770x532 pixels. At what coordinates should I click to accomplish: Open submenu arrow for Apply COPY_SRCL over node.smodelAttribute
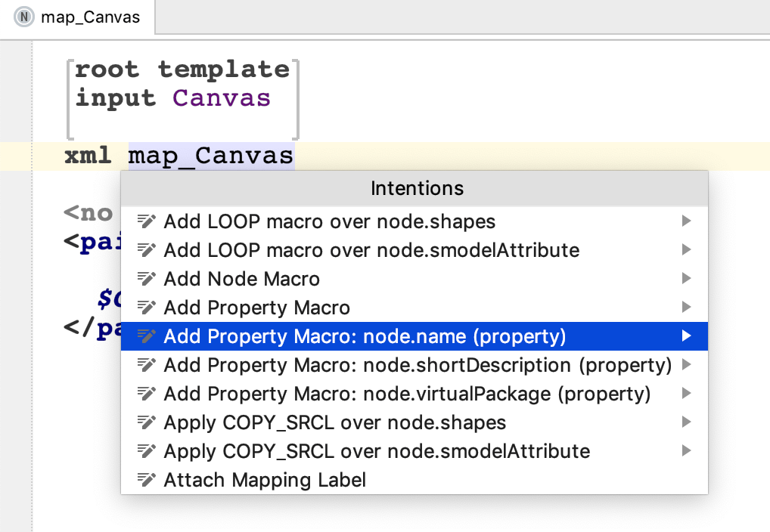point(686,451)
